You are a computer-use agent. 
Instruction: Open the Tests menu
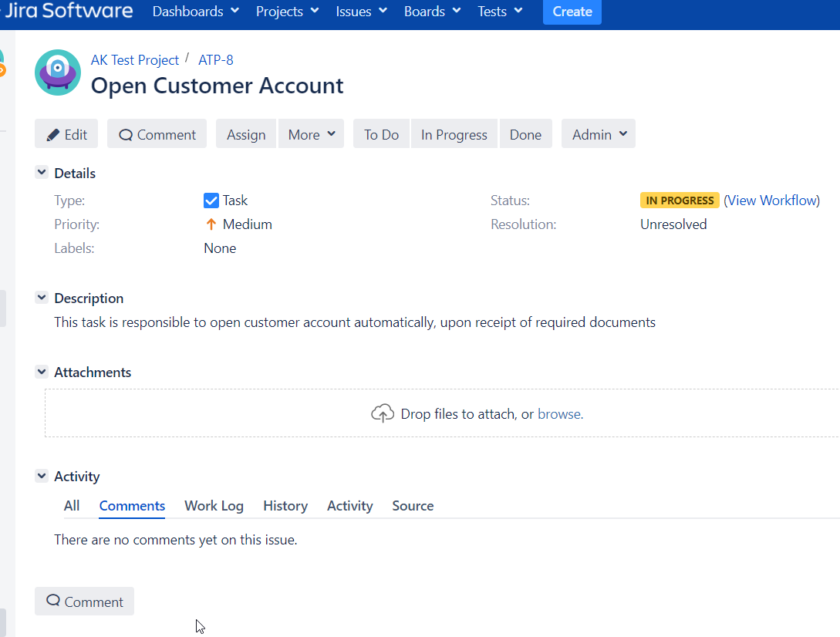[x=500, y=12]
